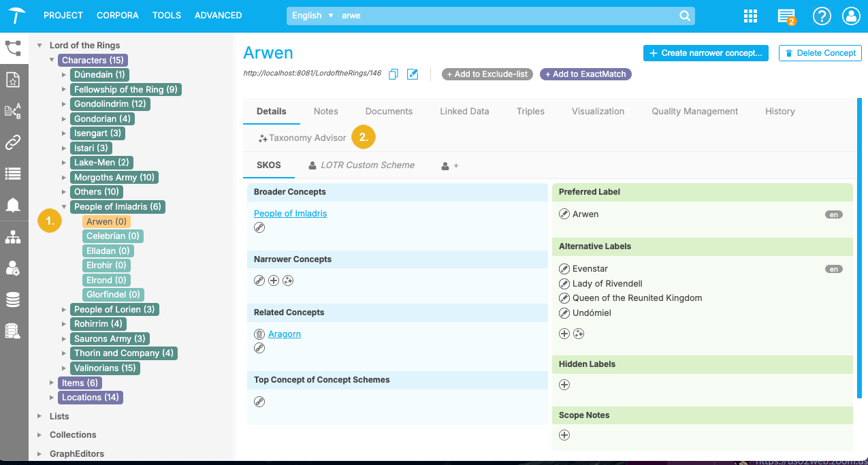
Task: Click inside the search input field
Action: tap(504, 16)
